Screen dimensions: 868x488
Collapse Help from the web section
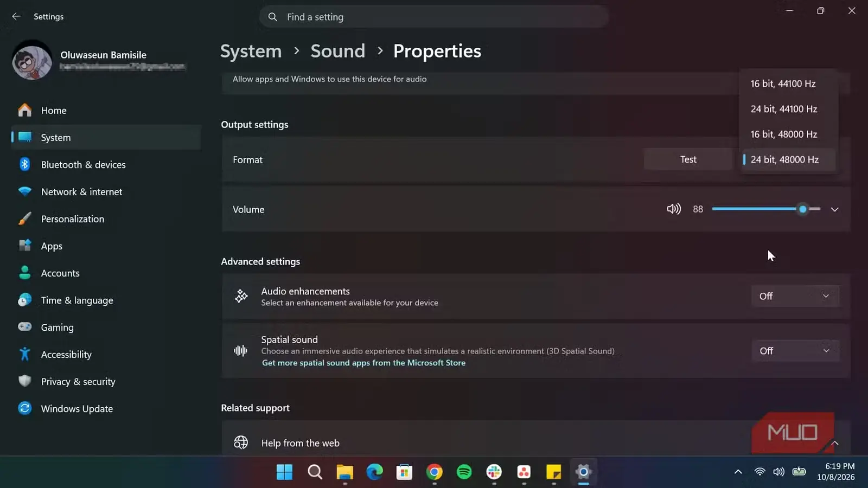coord(835,443)
